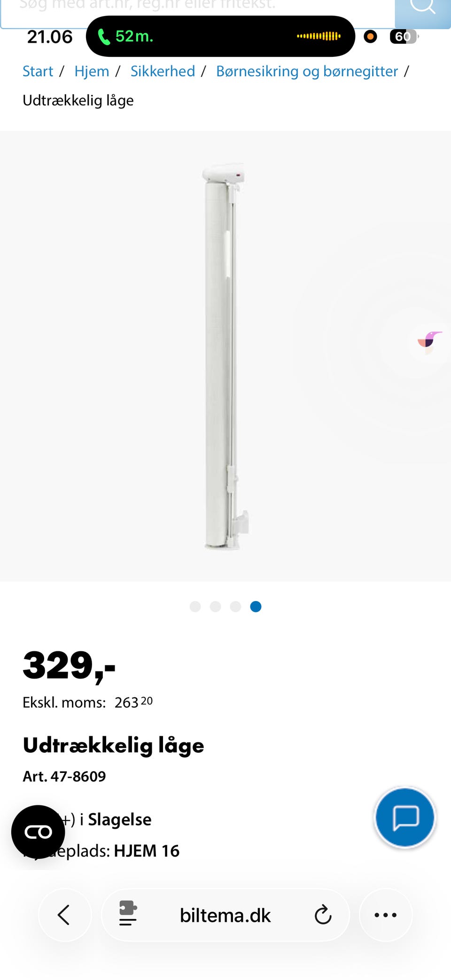Tap the retractable gate product image
The image size is (451, 980).
pyautogui.click(x=225, y=356)
